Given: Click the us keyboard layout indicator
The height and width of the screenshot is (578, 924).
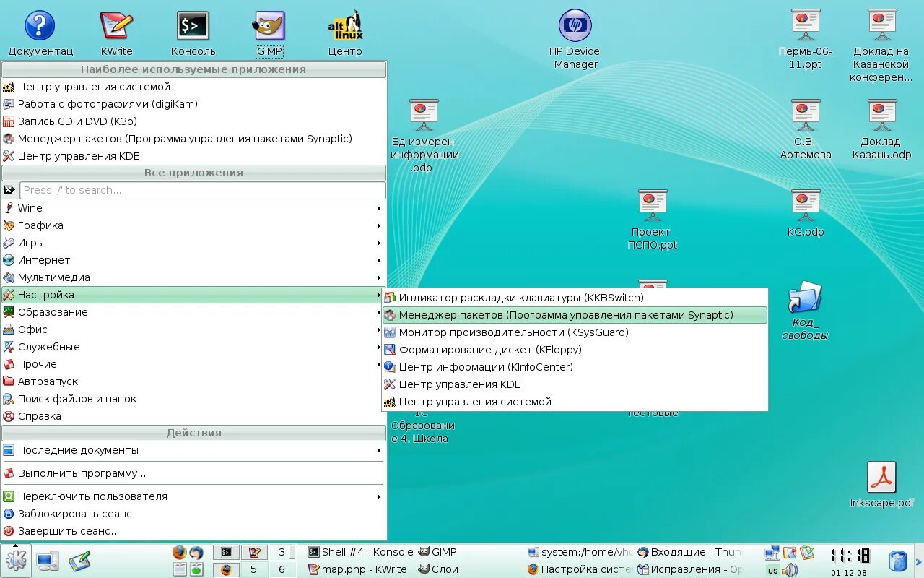Looking at the screenshot, I should 772,570.
